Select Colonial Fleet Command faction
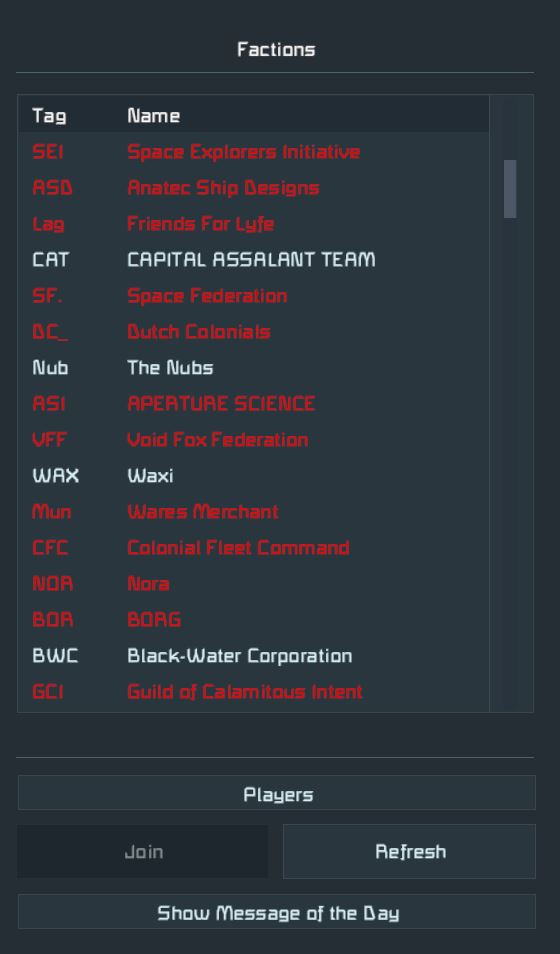 253,548
